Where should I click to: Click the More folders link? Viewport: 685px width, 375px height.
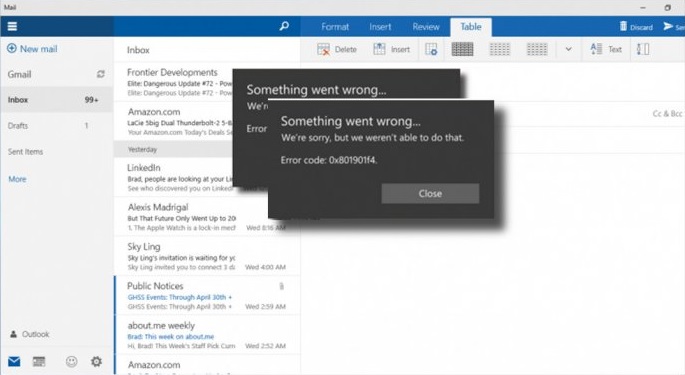tap(17, 179)
